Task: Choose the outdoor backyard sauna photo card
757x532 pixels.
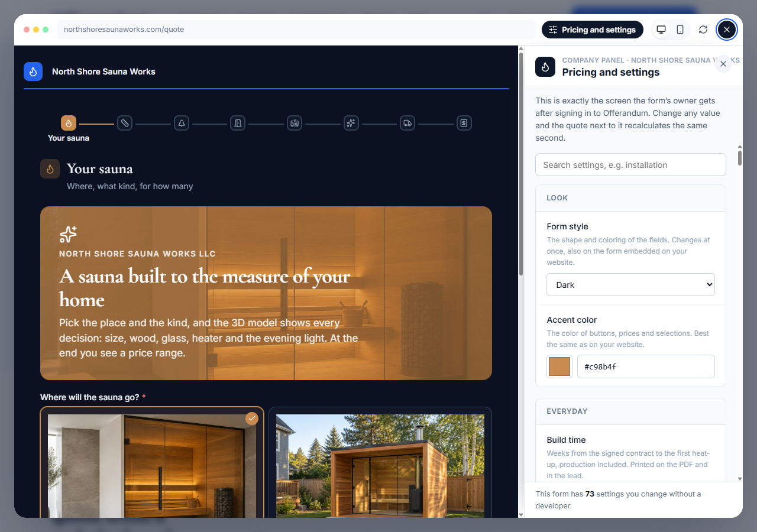Action: point(380,463)
